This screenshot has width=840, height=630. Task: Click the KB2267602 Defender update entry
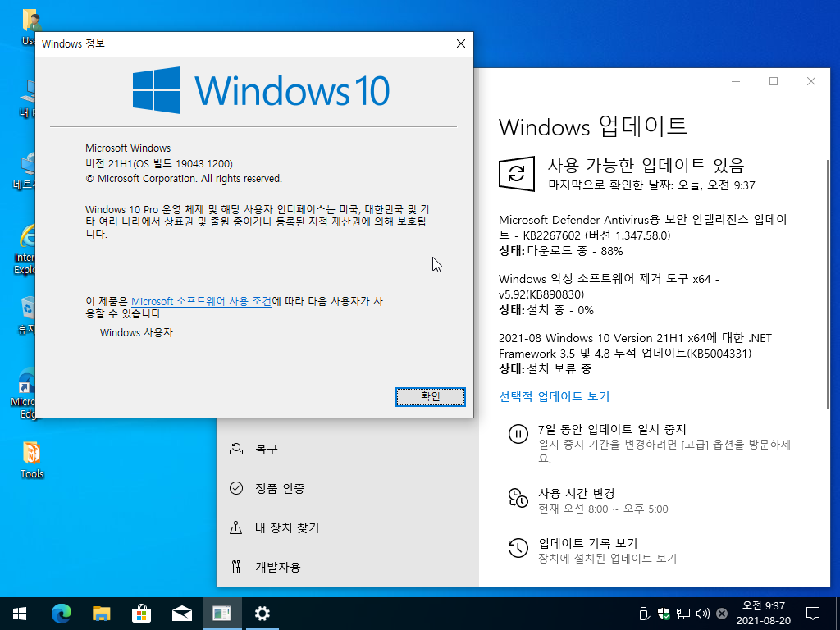(x=643, y=235)
